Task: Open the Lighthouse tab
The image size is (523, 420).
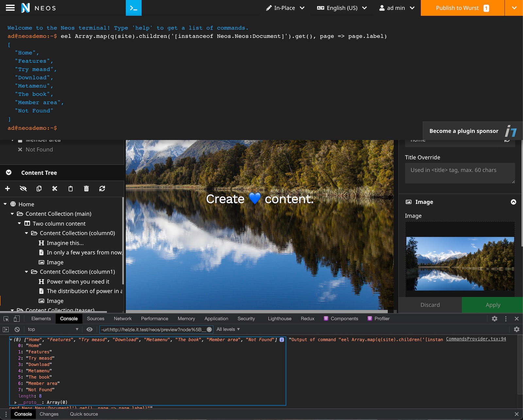Action: coord(279,319)
